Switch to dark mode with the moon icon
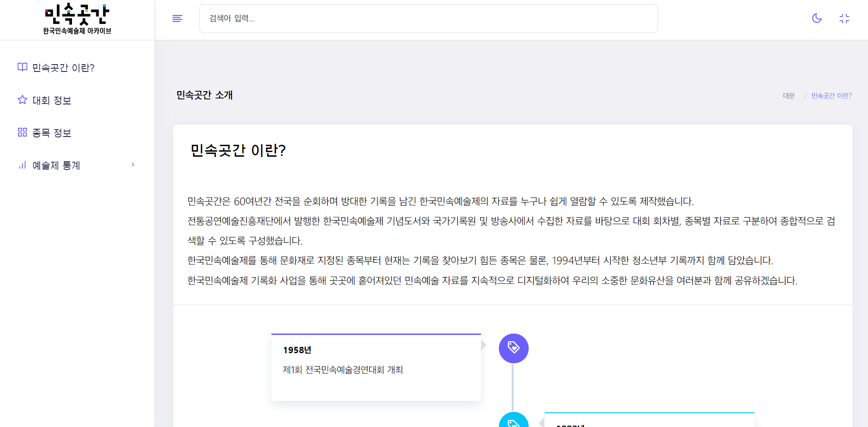The height and width of the screenshot is (427, 868). (x=817, y=18)
